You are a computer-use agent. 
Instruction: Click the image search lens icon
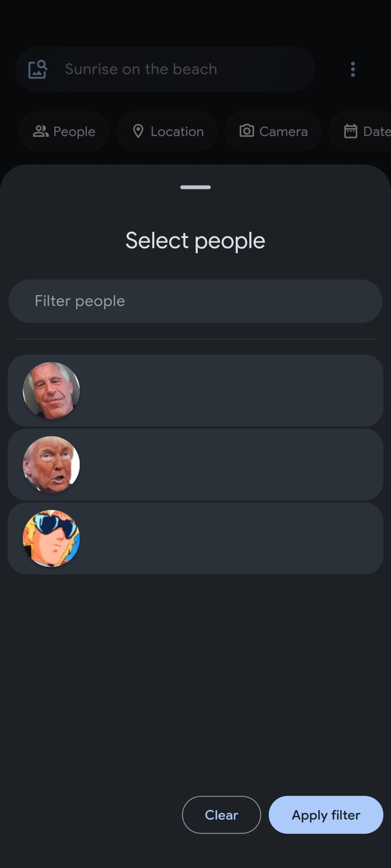(37, 69)
